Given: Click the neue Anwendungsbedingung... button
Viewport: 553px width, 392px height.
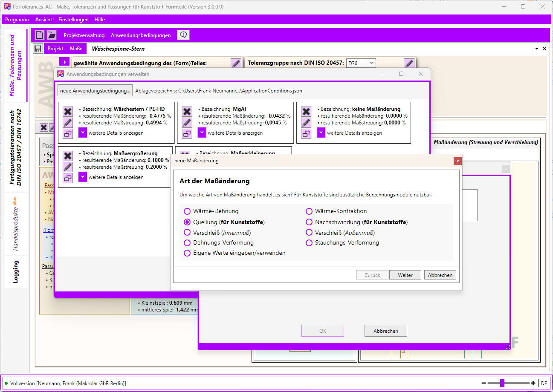Looking at the screenshot, I should pos(95,91).
